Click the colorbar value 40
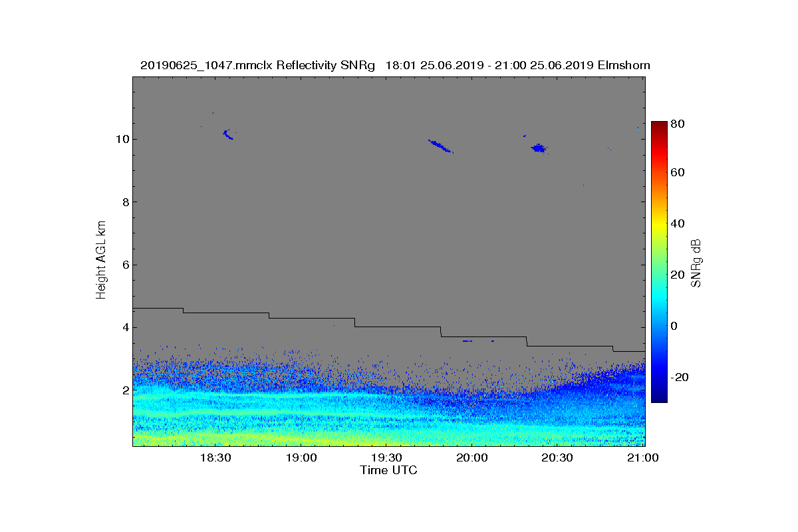798x532 pixels. tap(678, 223)
